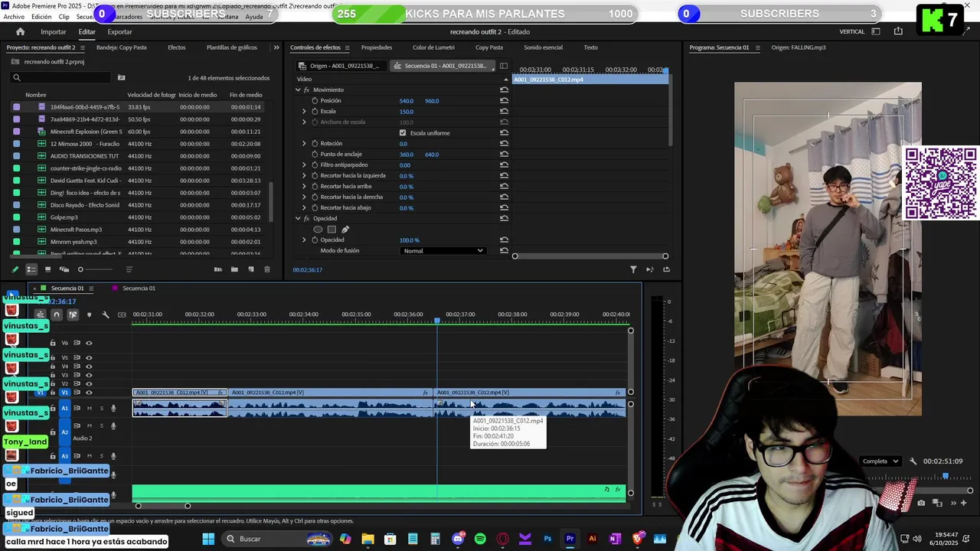
Task: Click the Project panel search field
Action: point(61,77)
